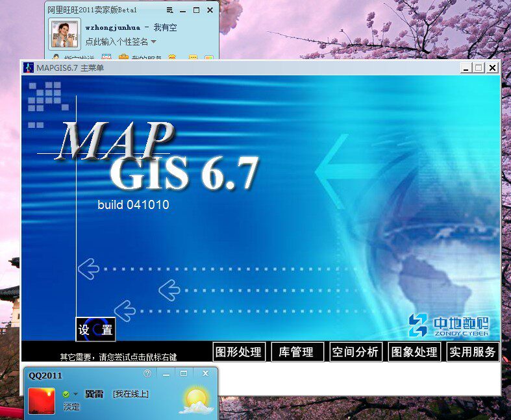The width and height of the screenshot is (511, 420).
Task: Click the 冀雷 nickname in QQ2011
Action: [94, 394]
